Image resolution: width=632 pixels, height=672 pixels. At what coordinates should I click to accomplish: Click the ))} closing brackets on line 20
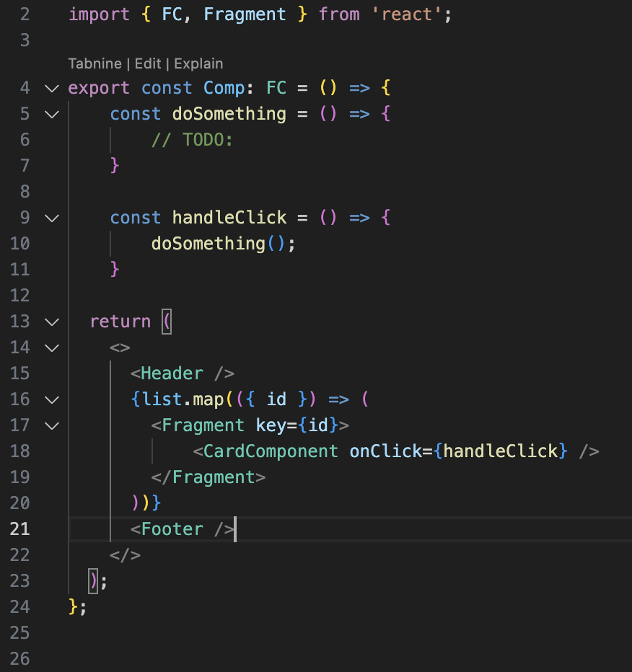[146, 503]
